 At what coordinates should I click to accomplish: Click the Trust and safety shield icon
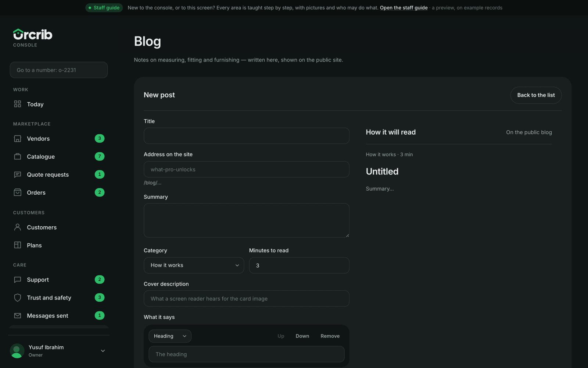[17, 298]
